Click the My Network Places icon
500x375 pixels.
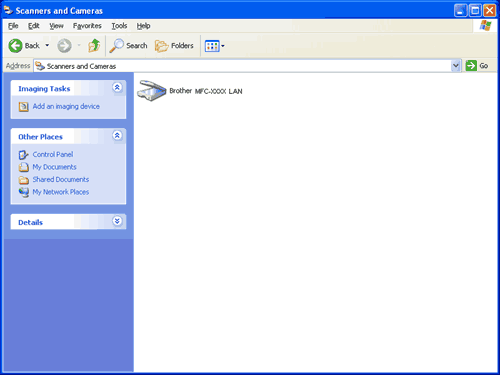(x=23, y=192)
